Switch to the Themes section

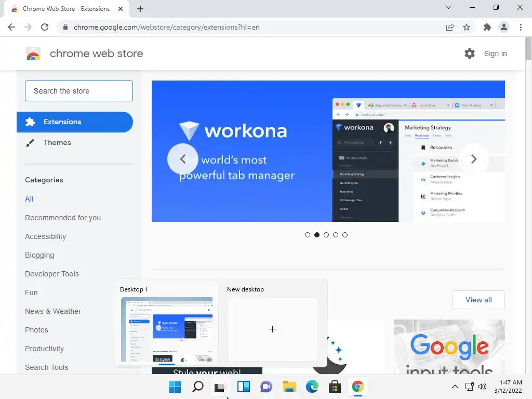(x=57, y=142)
